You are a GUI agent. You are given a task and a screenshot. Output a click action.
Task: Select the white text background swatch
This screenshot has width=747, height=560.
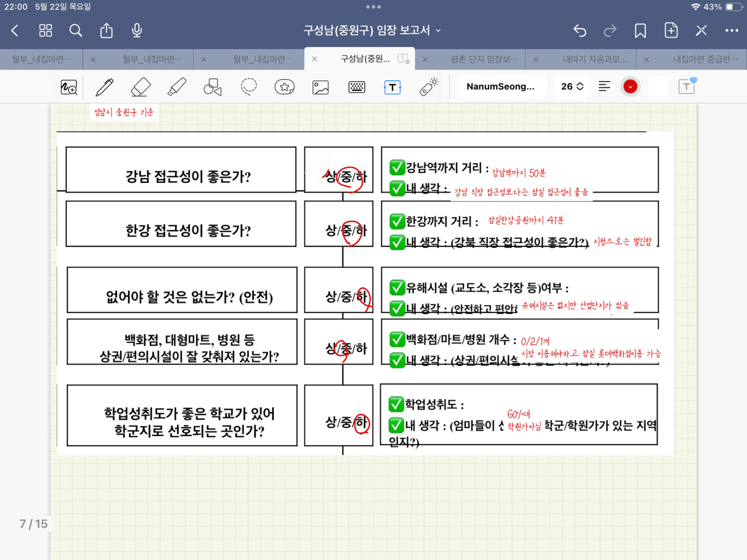tap(658, 86)
